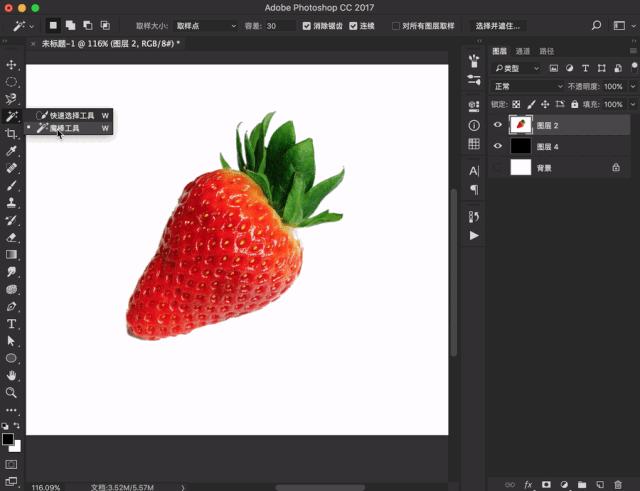
Task: Click the delete layer trash icon
Action: point(617,483)
